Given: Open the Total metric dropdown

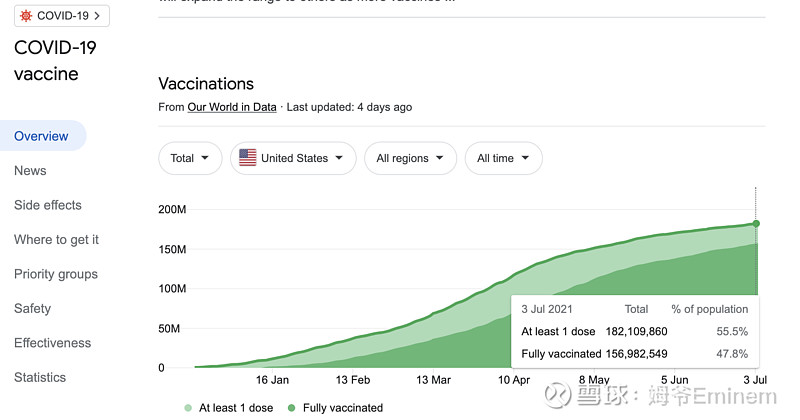Looking at the screenshot, I should (x=190, y=158).
